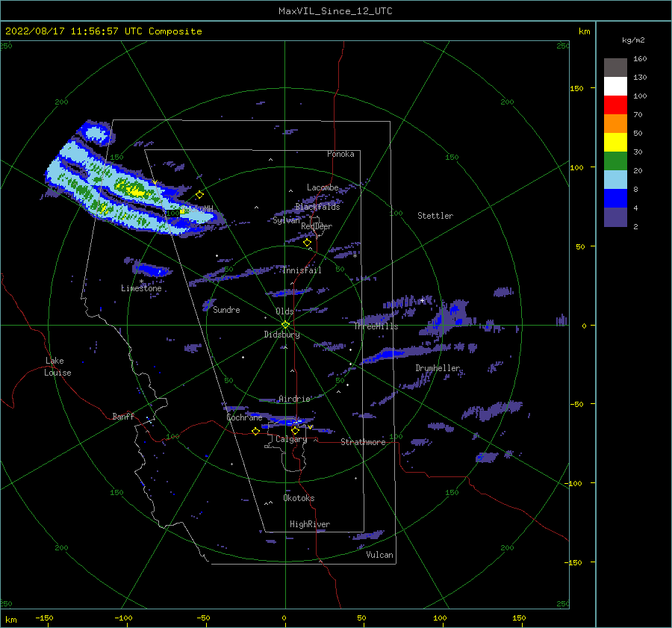Viewport: 672px width, 628px height.
Task: Select the gray 130-160 legend swatch
Action: point(615,68)
